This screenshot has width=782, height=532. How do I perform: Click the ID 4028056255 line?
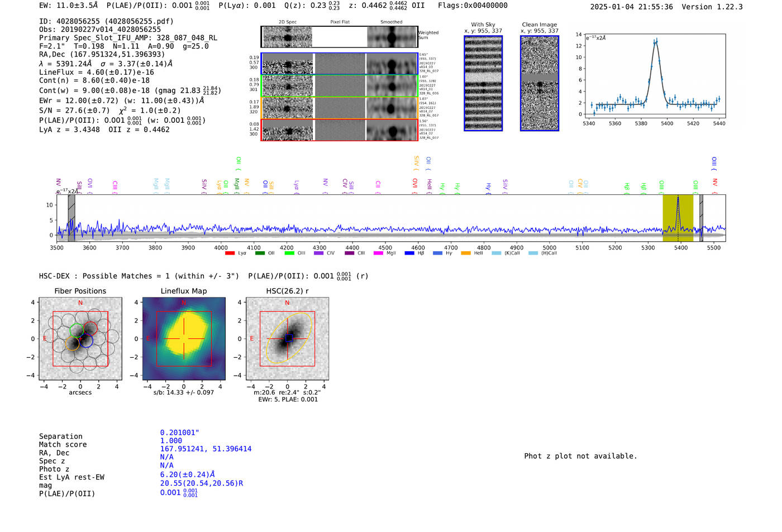click(x=106, y=21)
